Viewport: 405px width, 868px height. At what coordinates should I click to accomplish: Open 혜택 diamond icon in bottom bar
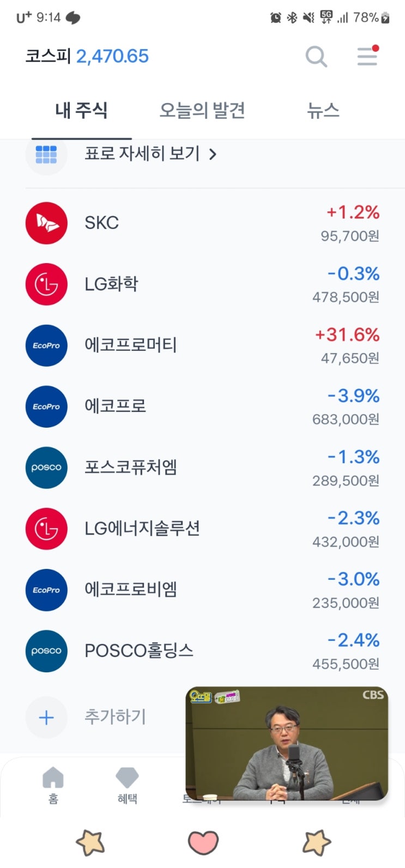[x=127, y=785]
